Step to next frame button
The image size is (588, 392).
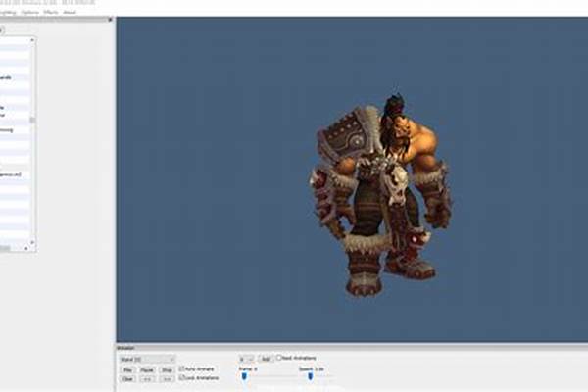(167, 379)
